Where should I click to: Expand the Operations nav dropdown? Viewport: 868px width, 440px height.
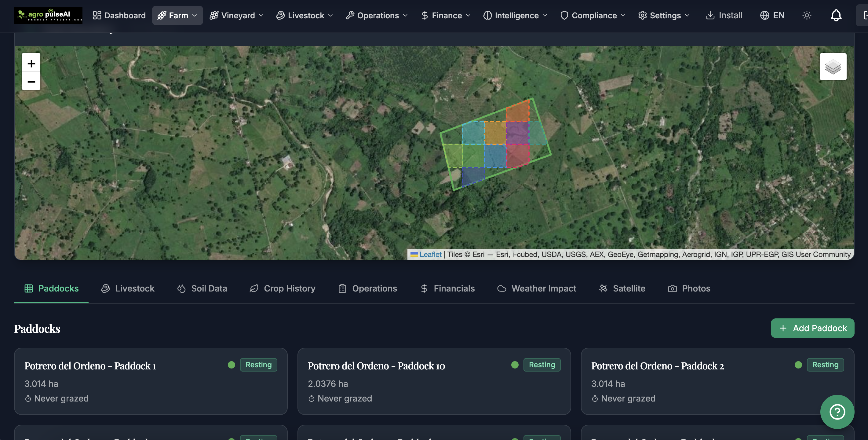coord(377,15)
